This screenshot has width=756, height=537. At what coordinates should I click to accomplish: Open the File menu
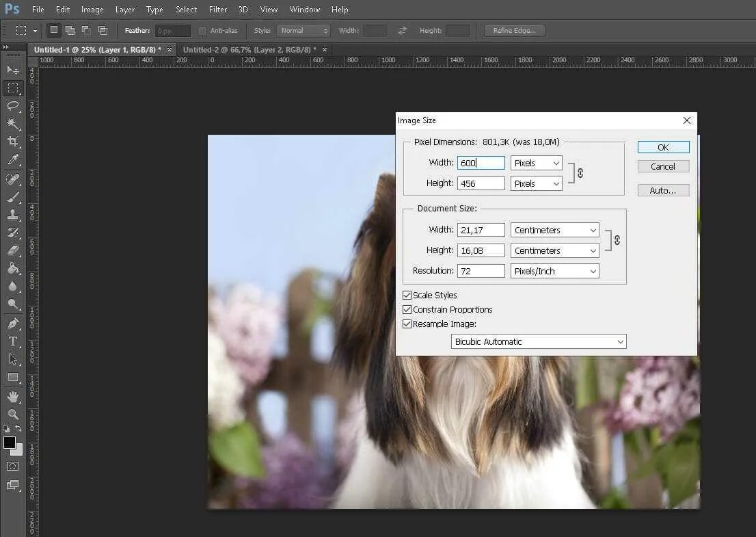(38, 10)
